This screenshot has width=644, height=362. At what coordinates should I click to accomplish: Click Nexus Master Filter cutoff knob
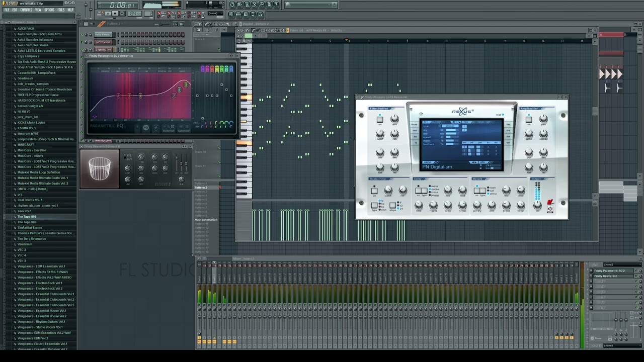[x=388, y=190]
